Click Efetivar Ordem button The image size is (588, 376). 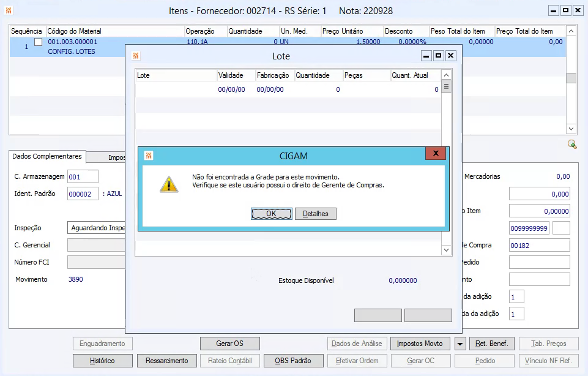357,361
